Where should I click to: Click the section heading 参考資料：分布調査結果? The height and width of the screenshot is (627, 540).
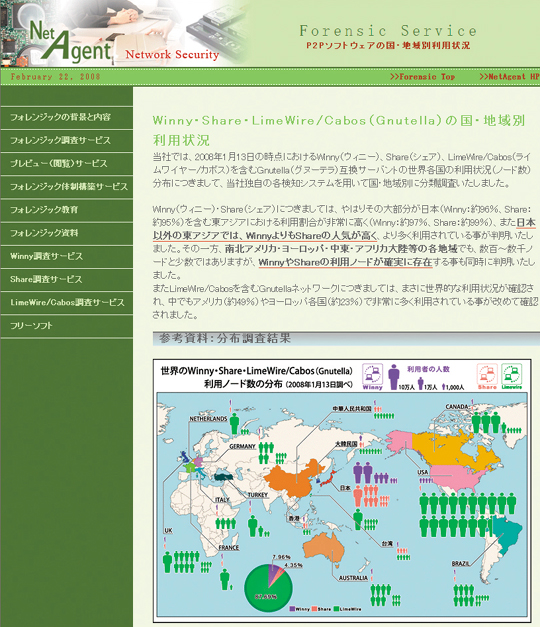click(225, 338)
